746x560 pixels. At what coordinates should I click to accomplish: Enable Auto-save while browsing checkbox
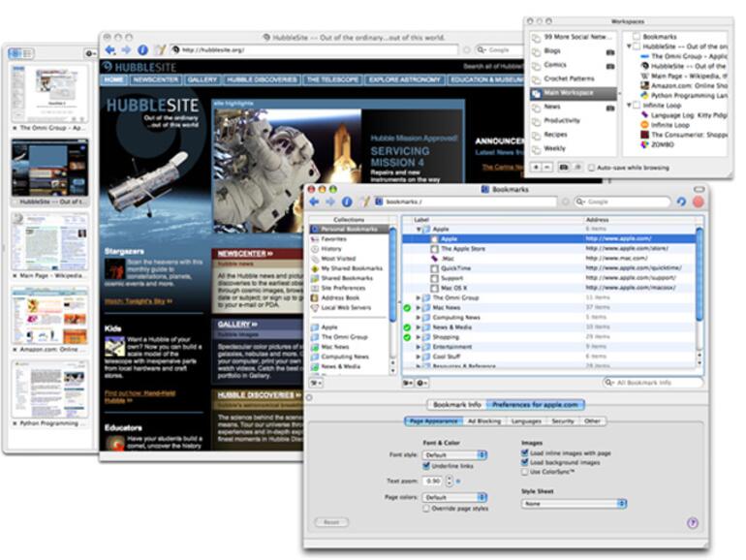591,168
